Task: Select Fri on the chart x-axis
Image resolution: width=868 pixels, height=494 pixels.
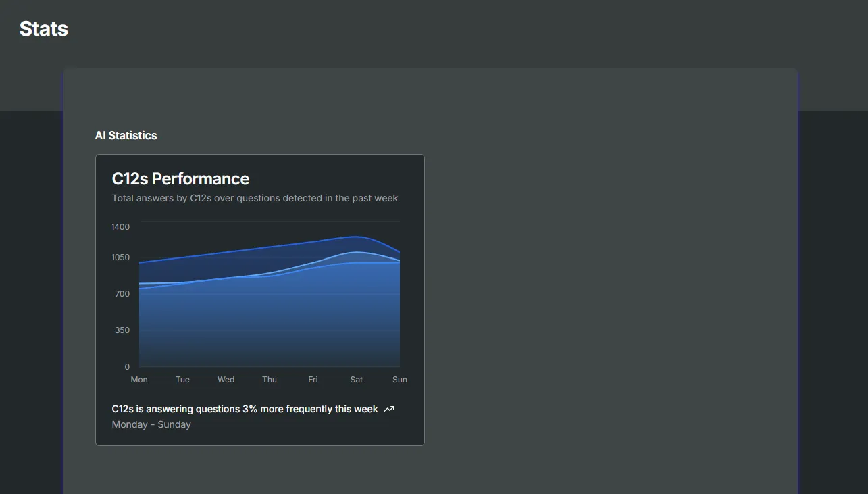Action: (313, 380)
